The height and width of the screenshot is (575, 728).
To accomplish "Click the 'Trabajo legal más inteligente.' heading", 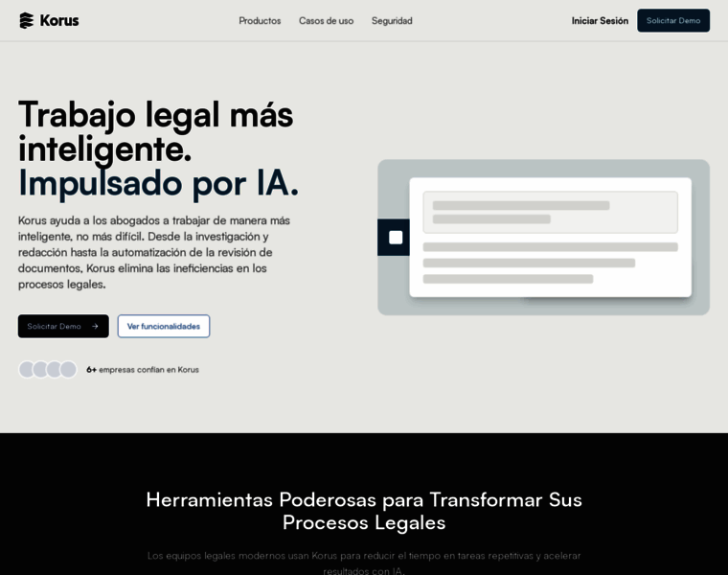I will coord(156,132).
